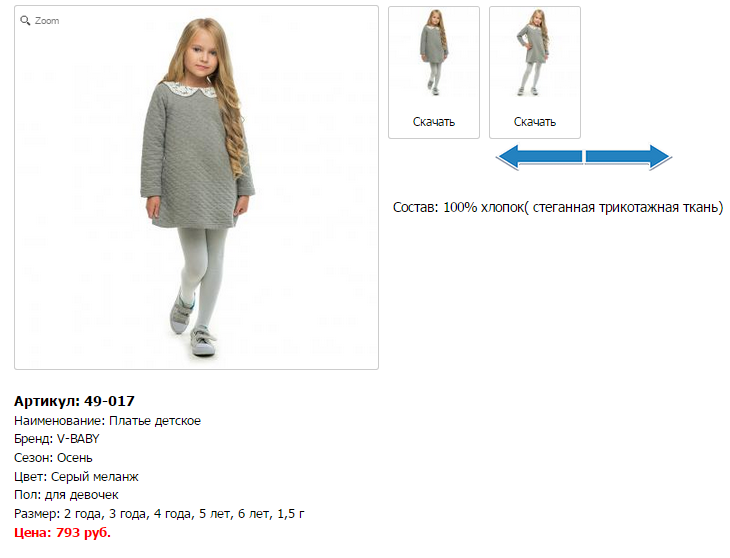
Task: Click the Артикул: 49-017 heading
Action: tap(74, 401)
